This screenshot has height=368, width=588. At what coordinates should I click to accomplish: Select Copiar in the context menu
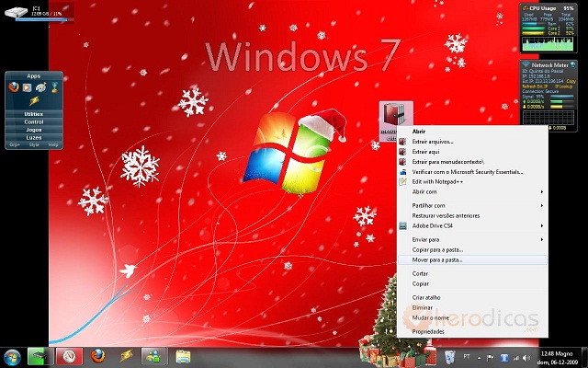(x=472, y=284)
